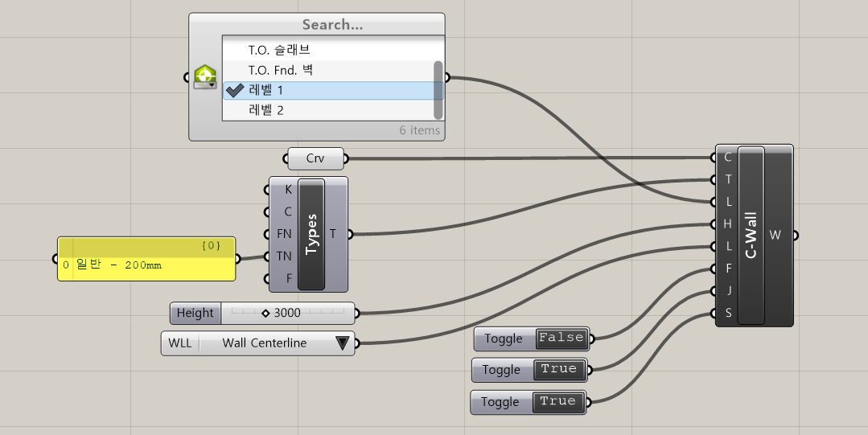This screenshot has height=435, width=868.
Task: Click the W output grip of C-Wall
Action: (x=795, y=236)
